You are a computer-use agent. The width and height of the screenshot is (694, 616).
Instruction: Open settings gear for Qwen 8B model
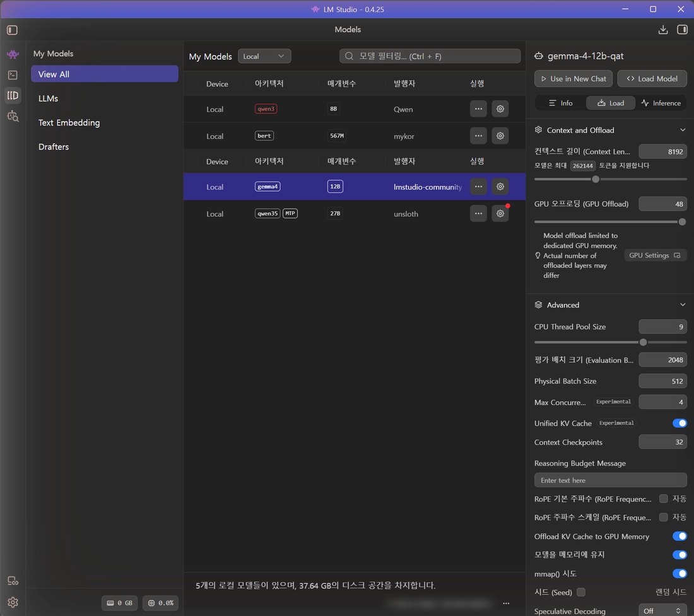(x=500, y=109)
